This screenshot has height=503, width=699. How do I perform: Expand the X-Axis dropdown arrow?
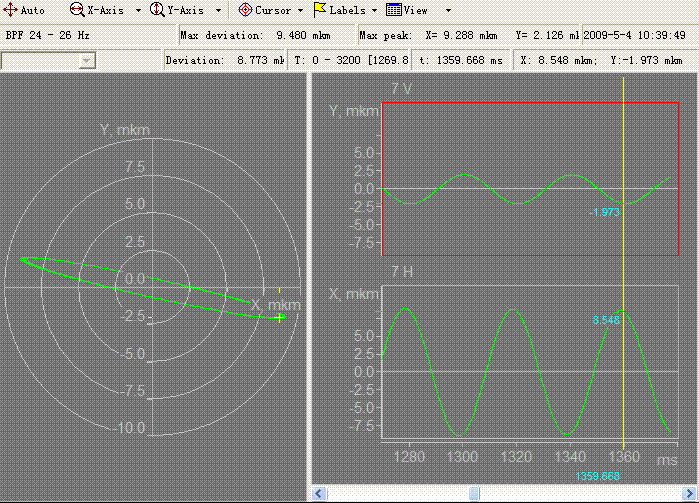(x=138, y=10)
